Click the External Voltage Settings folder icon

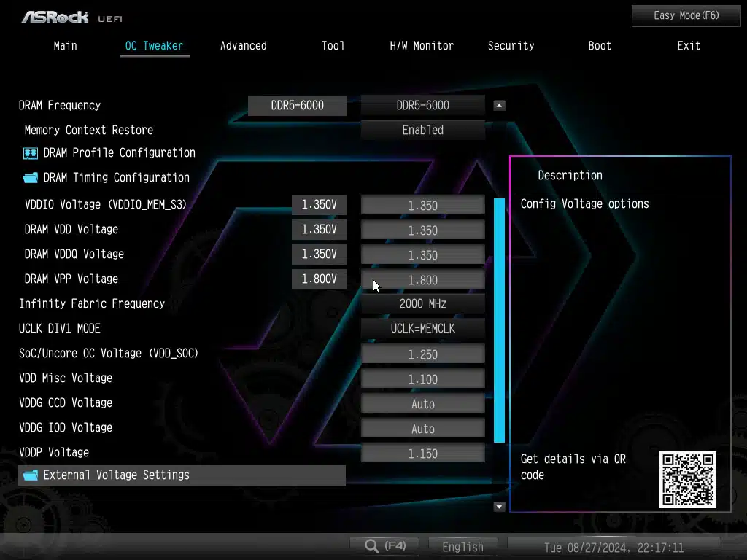tap(31, 475)
